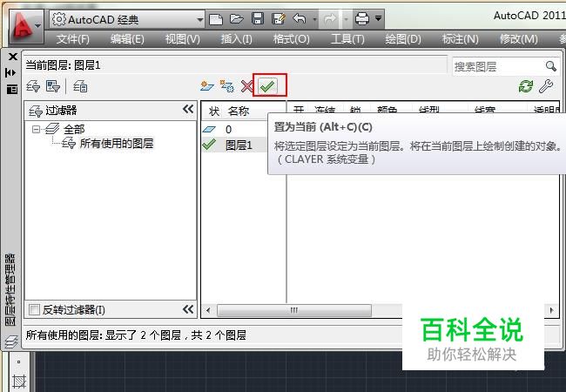Collapse the 过滤器 filter tree panel
566x392 pixels.
(x=188, y=109)
